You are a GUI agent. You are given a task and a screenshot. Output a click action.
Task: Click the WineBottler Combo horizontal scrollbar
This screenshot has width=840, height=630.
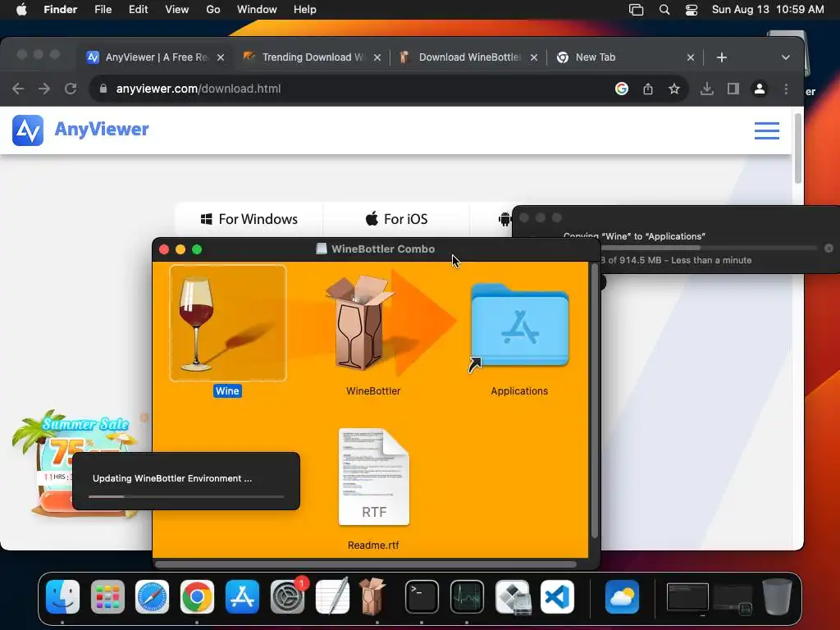coord(366,564)
